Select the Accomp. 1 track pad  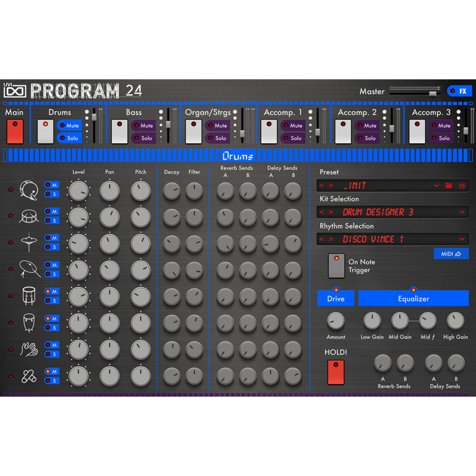tap(269, 131)
